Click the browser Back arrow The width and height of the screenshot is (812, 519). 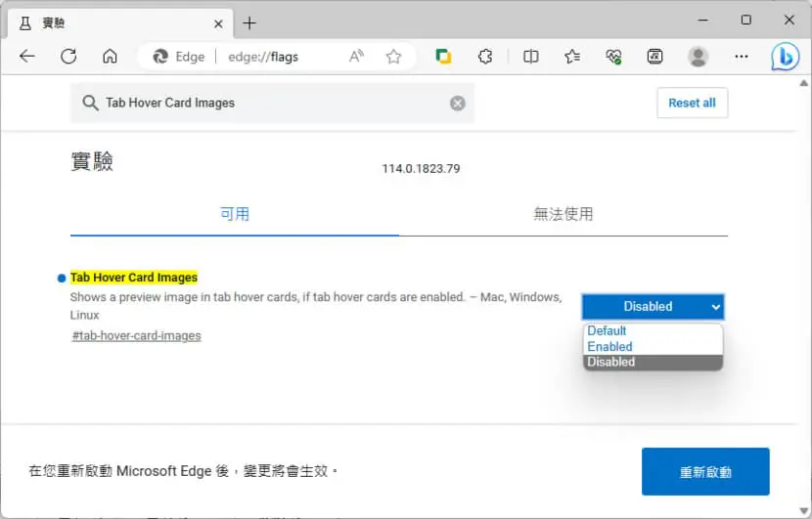tap(27, 56)
